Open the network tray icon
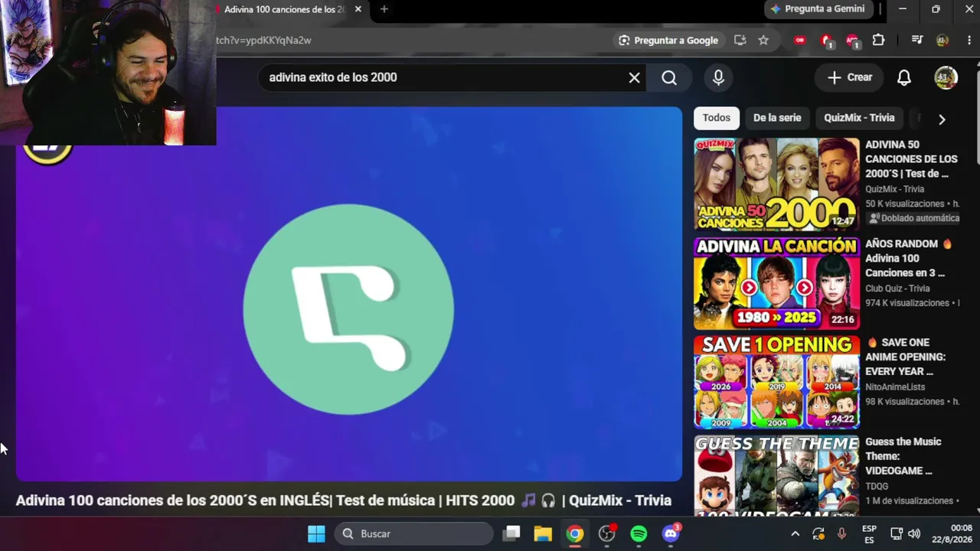Viewport: 980px width, 551px height. (x=897, y=534)
